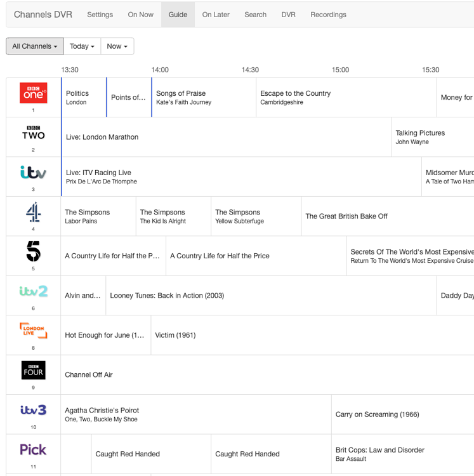The width and height of the screenshot is (474, 476).
Task: Switch to the On Now tab
Action: click(140, 15)
